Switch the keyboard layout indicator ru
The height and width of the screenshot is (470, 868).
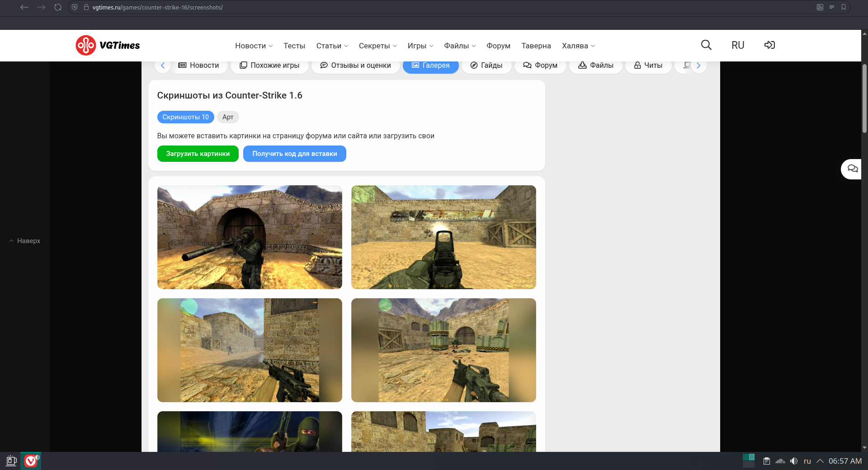[x=807, y=461]
